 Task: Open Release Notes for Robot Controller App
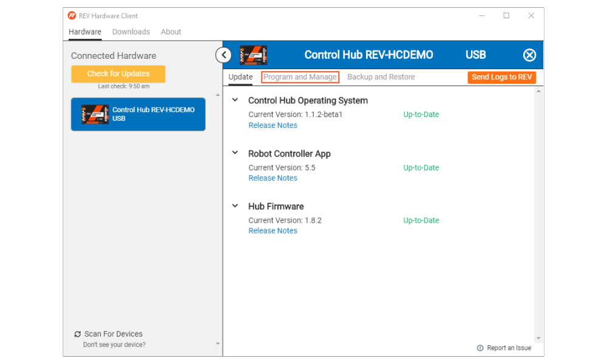pos(273,178)
